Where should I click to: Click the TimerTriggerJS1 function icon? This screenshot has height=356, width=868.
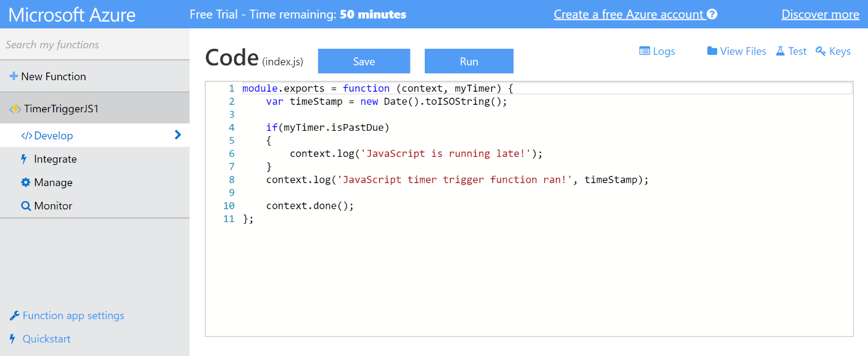pos(15,109)
